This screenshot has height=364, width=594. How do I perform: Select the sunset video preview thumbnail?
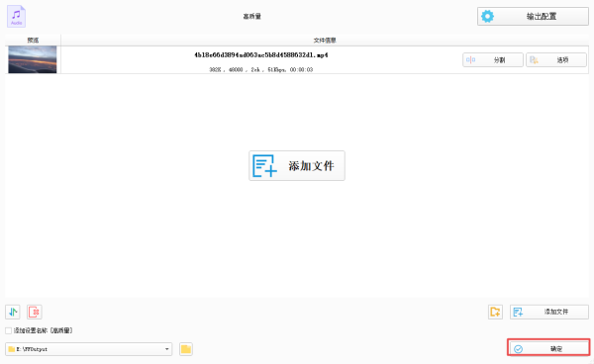click(x=33, y=59)
